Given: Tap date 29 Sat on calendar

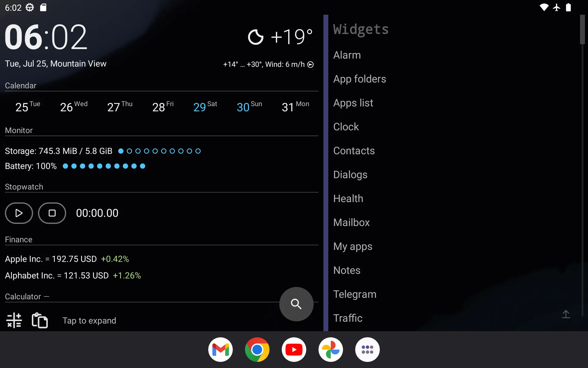Looking at the screenshot, I should click(x=205, y=107).
